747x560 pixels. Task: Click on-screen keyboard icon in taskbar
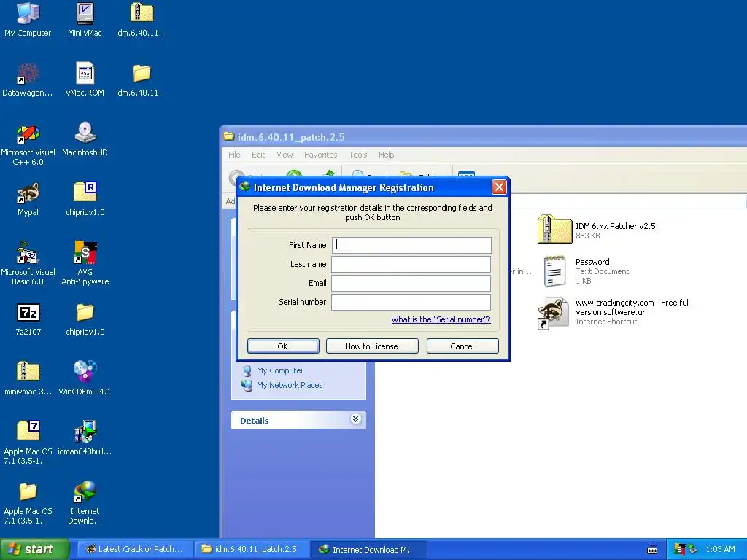pos(652,550)
